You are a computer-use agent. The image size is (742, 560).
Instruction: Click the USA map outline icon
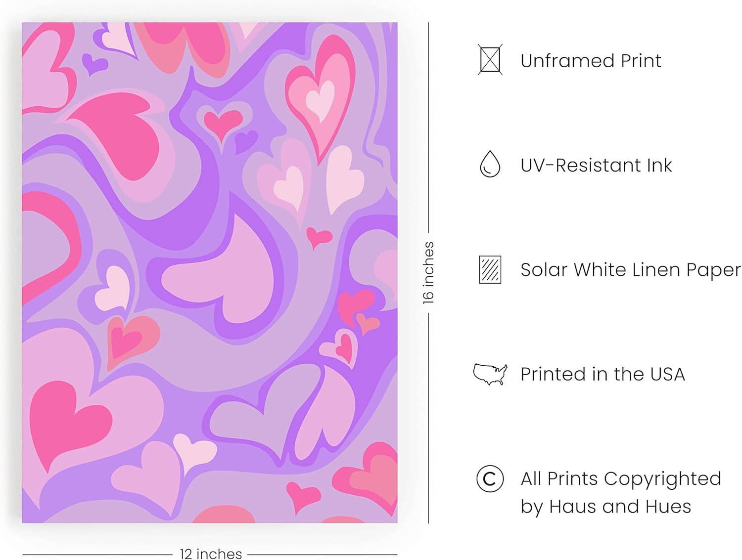coord(490,374)
